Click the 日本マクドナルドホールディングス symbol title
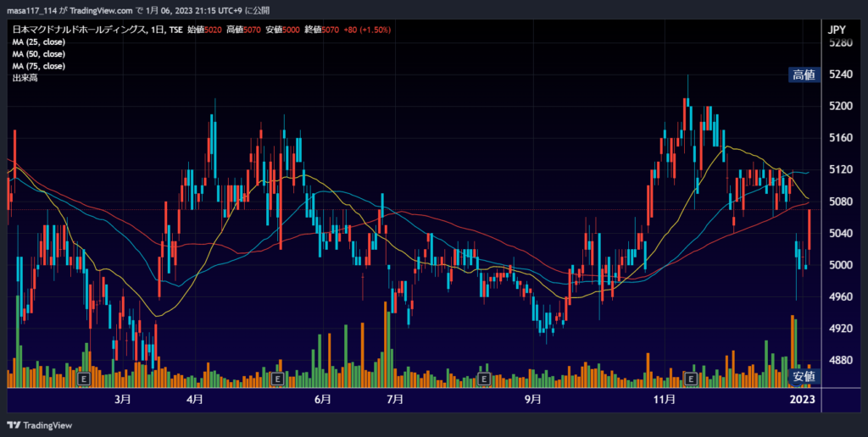This screenshot has width=868, height=437. tap(79, 30)
